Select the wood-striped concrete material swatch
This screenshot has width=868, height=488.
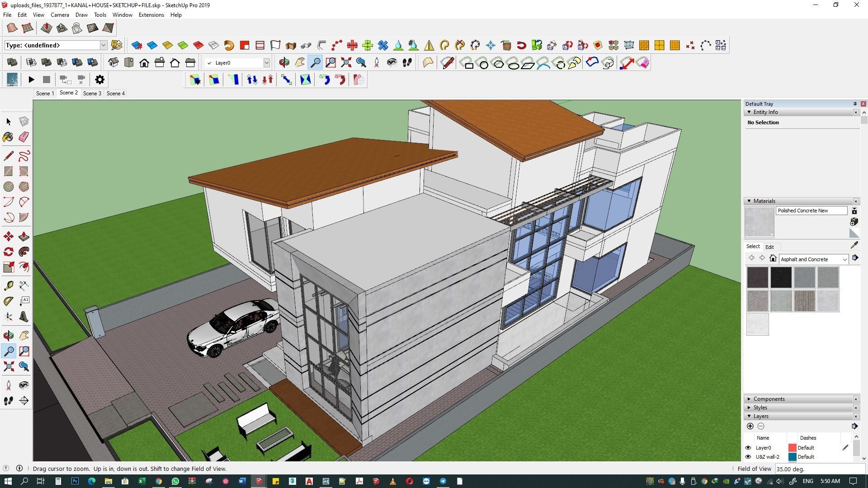point(804,301)
